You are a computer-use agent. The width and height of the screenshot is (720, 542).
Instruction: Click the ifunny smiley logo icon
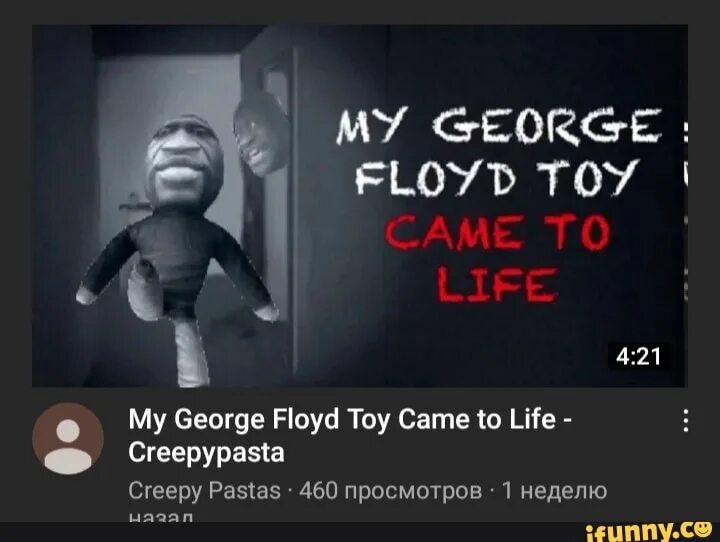[x=702, y=529]
